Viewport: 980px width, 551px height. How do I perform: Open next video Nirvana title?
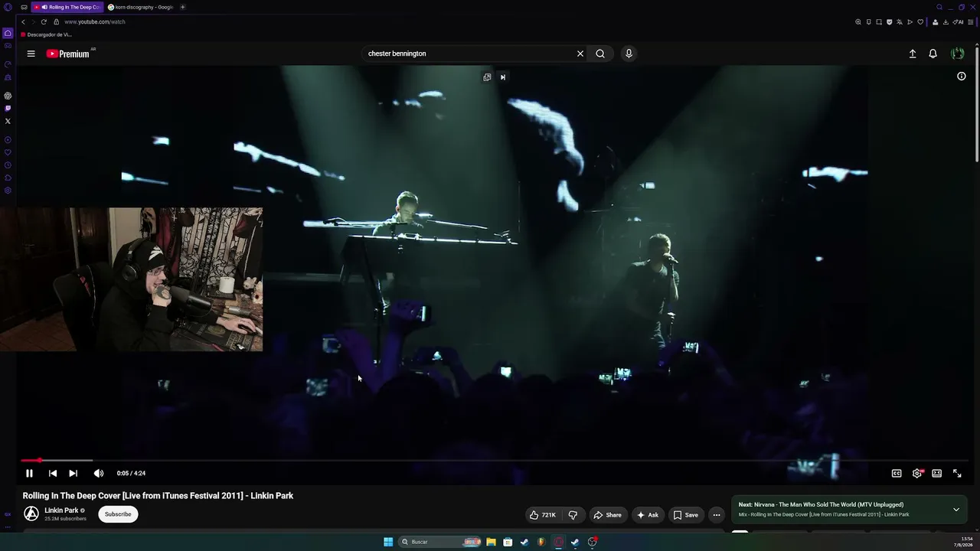tap(821, 505)
